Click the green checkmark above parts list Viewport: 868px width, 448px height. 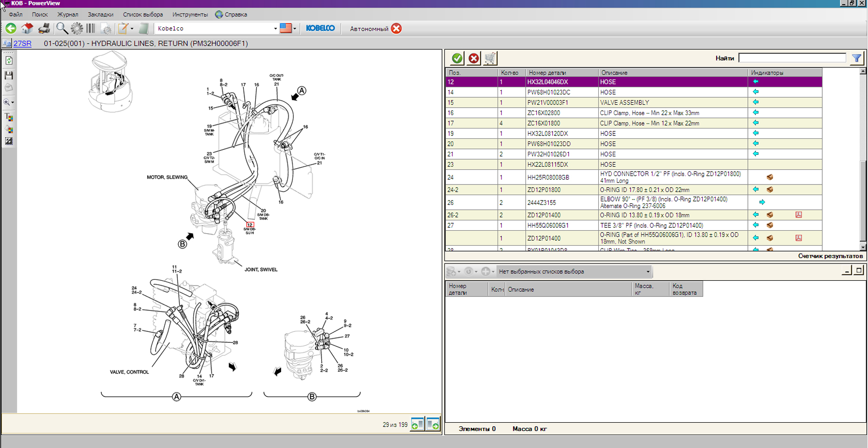click(457, 59)
